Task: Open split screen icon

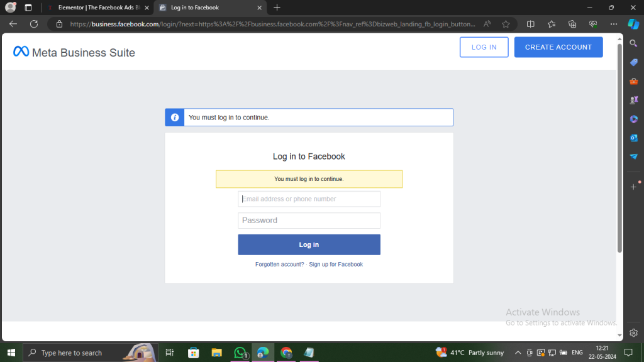Action: pyautogui.click(x=531, y=24)
